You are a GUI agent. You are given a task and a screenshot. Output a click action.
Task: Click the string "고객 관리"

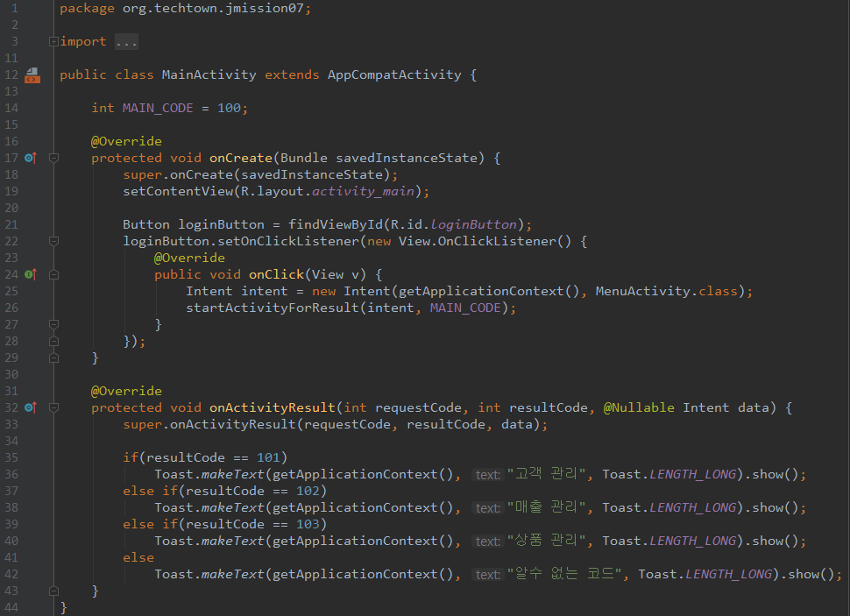546,474
